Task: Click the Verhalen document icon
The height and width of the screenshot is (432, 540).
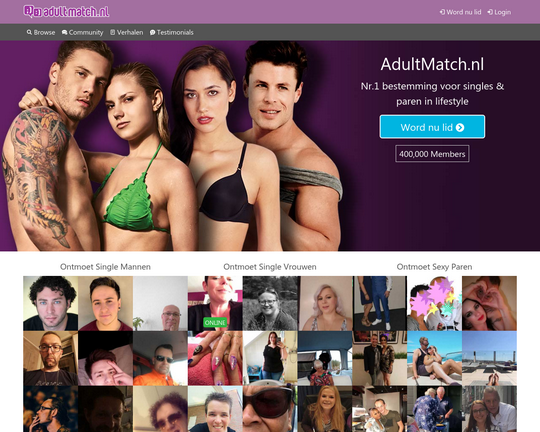Action: pos(113,32)
